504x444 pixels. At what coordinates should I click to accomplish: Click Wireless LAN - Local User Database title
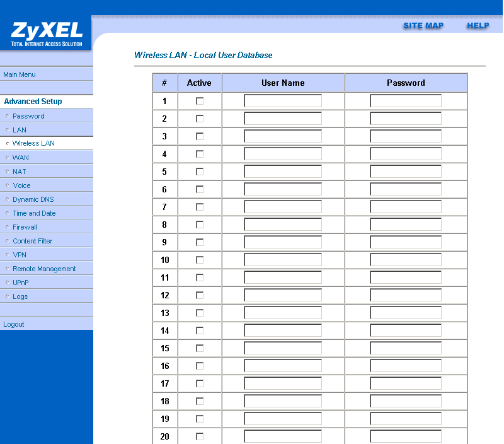pos(203,55)
